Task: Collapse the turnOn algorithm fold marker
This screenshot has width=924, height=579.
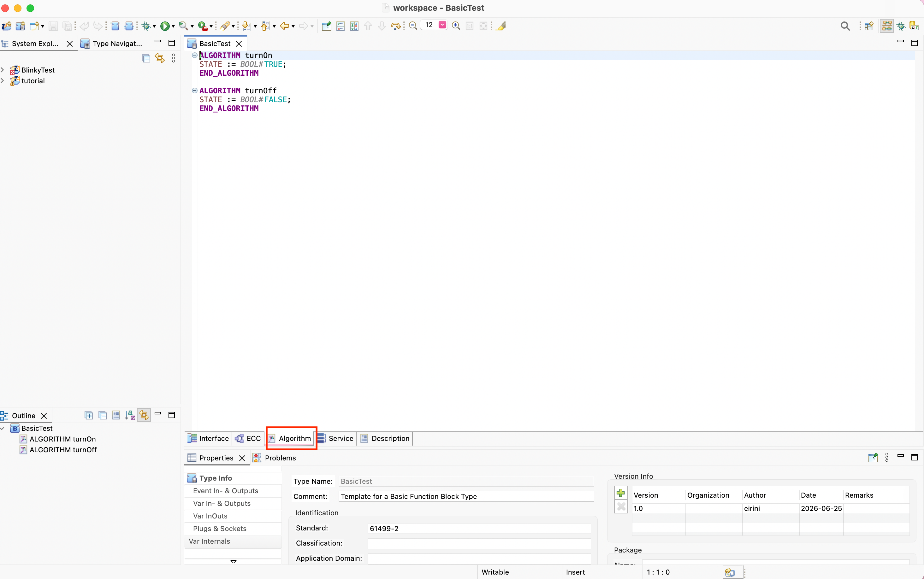Action: (195, 55)
